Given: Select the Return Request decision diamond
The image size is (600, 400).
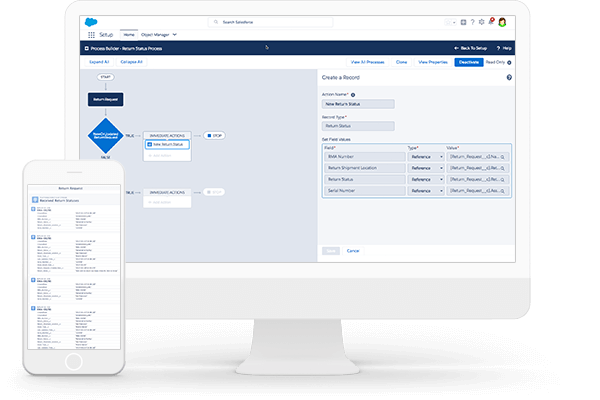Looking at the screenshot, I should click(x=105, y=134).
